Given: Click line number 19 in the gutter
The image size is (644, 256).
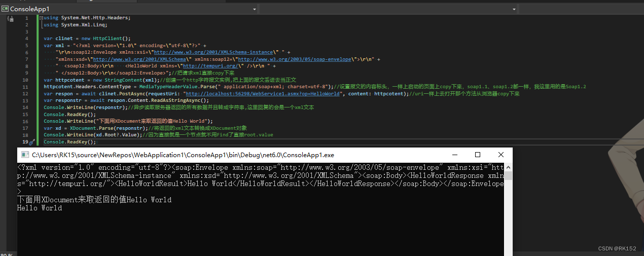Looking at the screenshot, I should click(x=25, y=142).
